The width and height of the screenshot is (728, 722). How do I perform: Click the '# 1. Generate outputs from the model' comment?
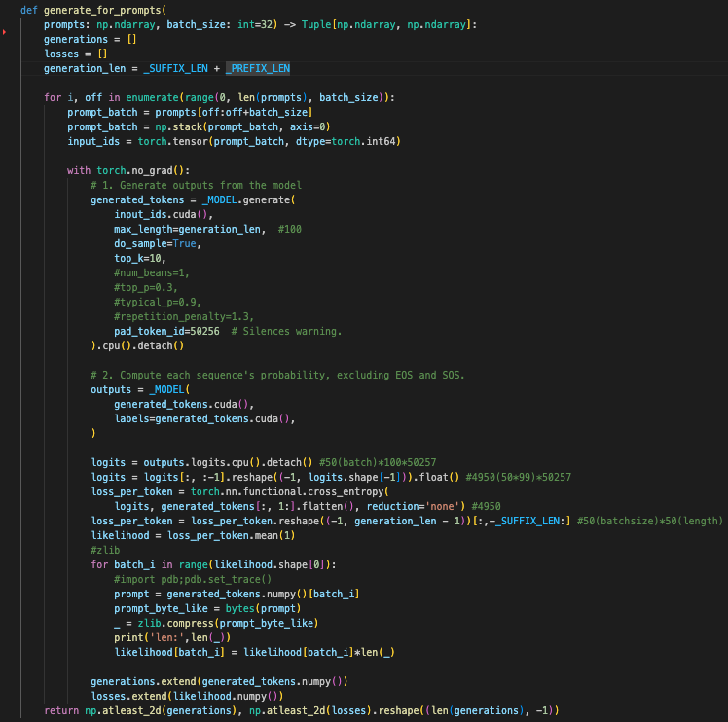196,185
